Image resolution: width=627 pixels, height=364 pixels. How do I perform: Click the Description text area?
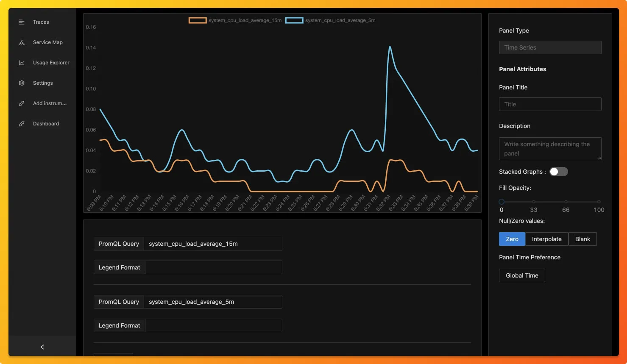coord(550,149)
